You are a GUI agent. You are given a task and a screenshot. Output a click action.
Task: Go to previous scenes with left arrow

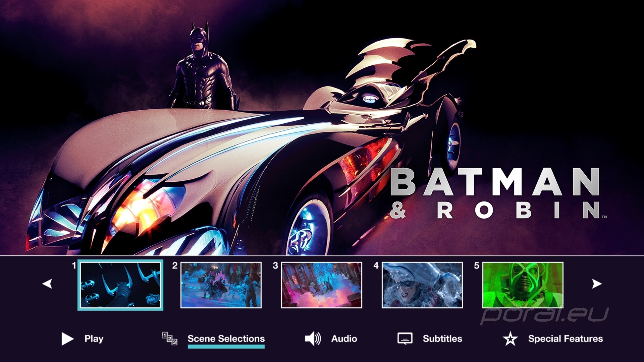pos(47,284)
